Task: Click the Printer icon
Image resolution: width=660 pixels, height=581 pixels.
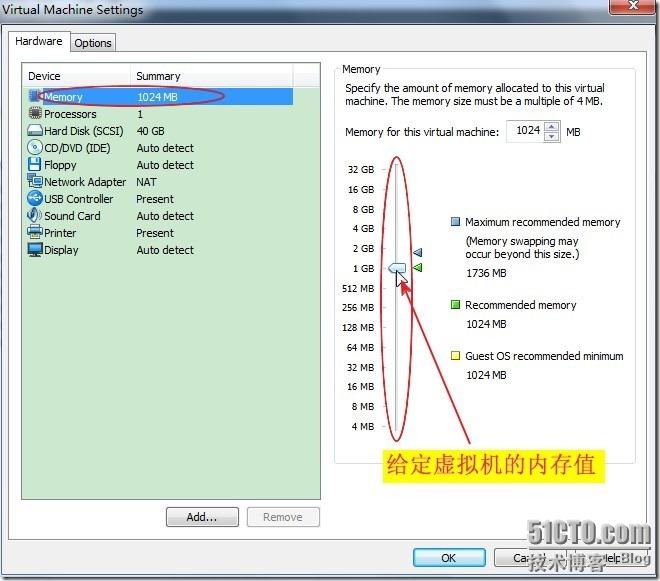Action: click(x=35, y=232)
